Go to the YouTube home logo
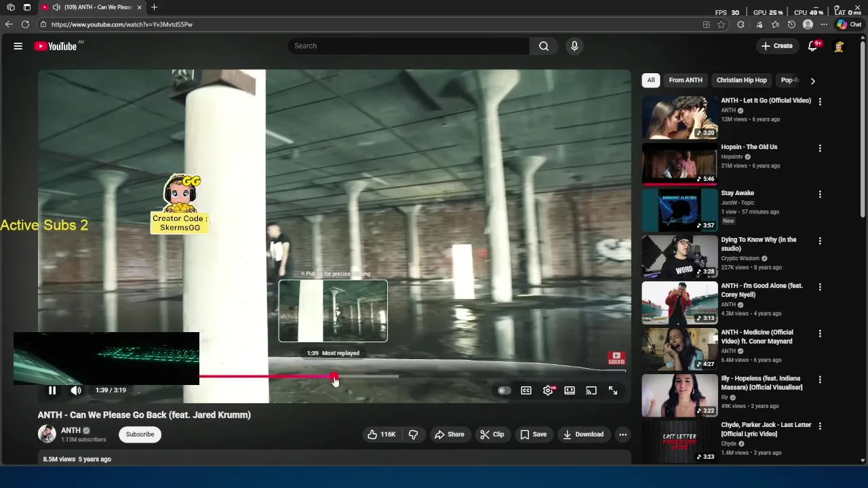Viewport: 868px width, 488px height. (x=56, y=46)
